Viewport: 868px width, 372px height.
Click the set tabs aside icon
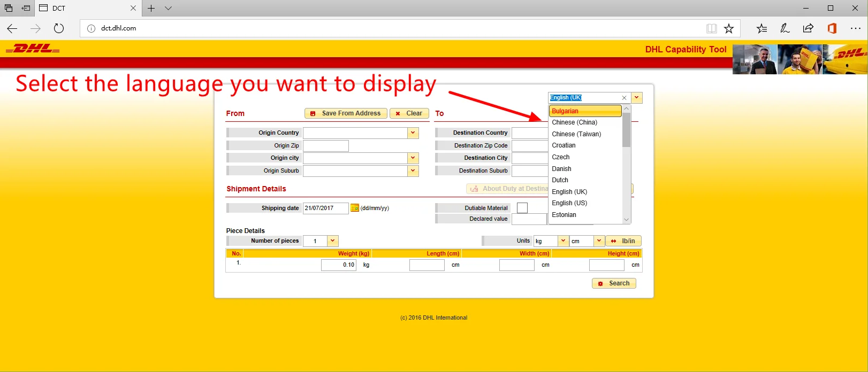[x=26, y=8]
